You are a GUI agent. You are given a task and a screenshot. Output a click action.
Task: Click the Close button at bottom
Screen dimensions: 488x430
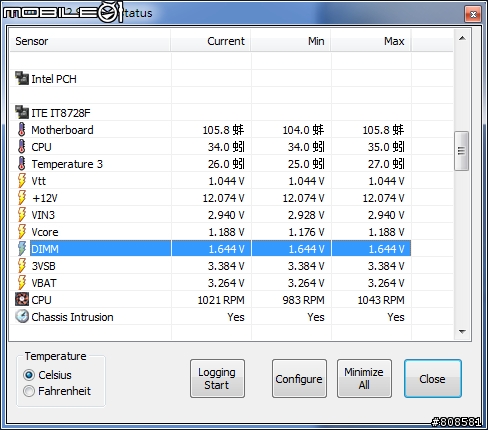(x=433, y=378)
